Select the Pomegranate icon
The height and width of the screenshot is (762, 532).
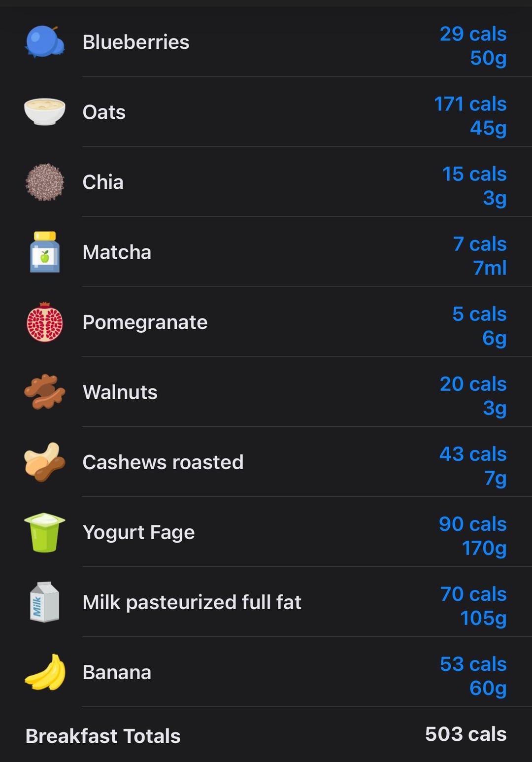pyautogui.click(x=44, y=322)
